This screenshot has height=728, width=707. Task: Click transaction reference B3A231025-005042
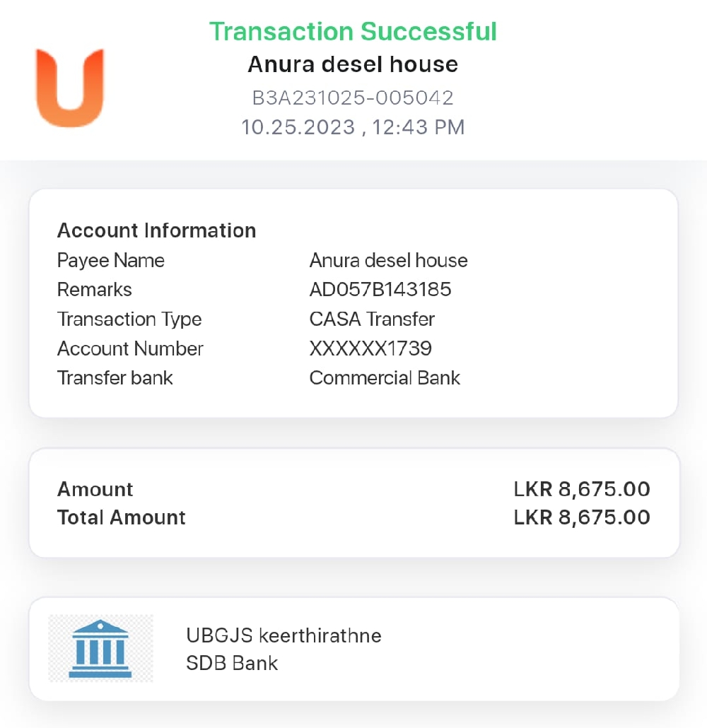click(x=353, y=98)
